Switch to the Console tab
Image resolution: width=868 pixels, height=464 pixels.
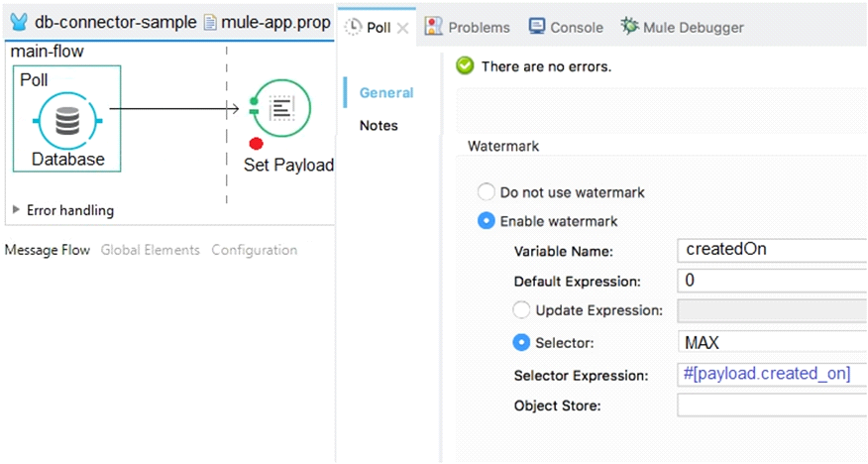pos(577,27)
